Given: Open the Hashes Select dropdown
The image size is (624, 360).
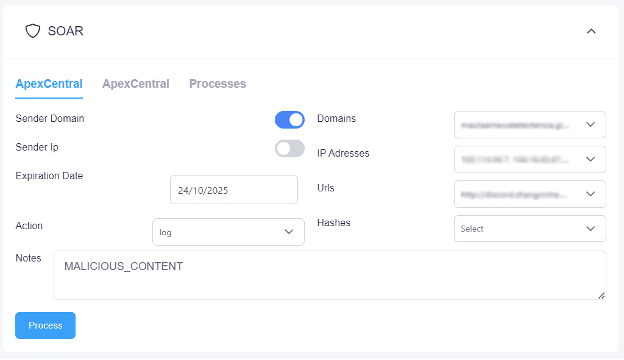Looking at the screenshot, I should pyautogui.click(x=530, y=229).
